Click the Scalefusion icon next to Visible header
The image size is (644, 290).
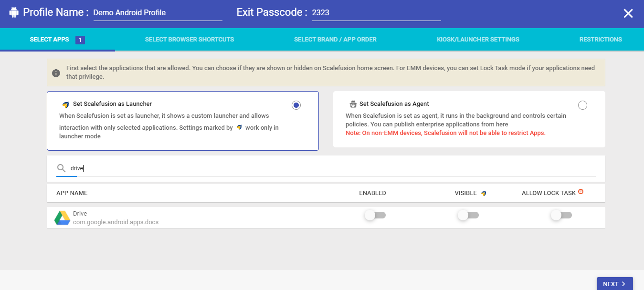coord(484,193)
